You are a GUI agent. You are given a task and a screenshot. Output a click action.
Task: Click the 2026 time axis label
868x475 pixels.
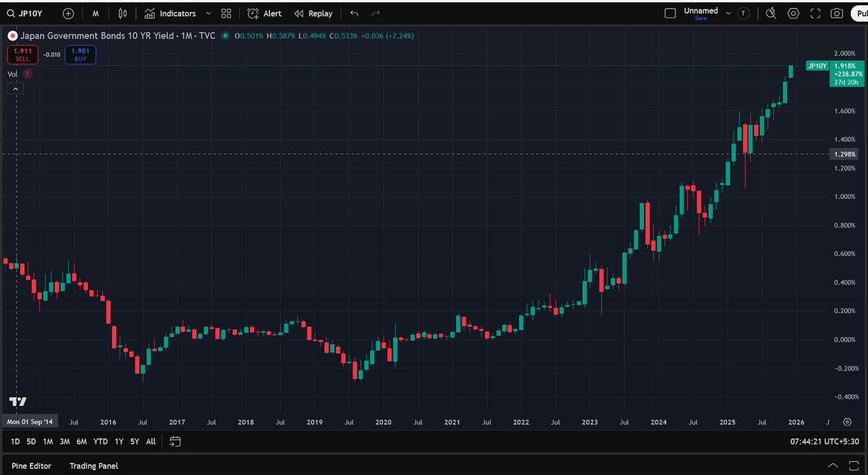coord(796,421)
